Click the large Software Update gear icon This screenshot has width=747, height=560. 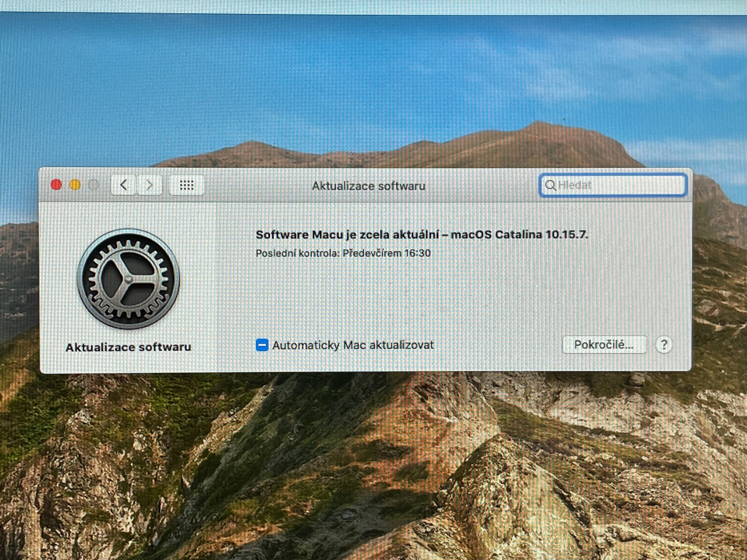pyautogui.click(x=128, y=279)
